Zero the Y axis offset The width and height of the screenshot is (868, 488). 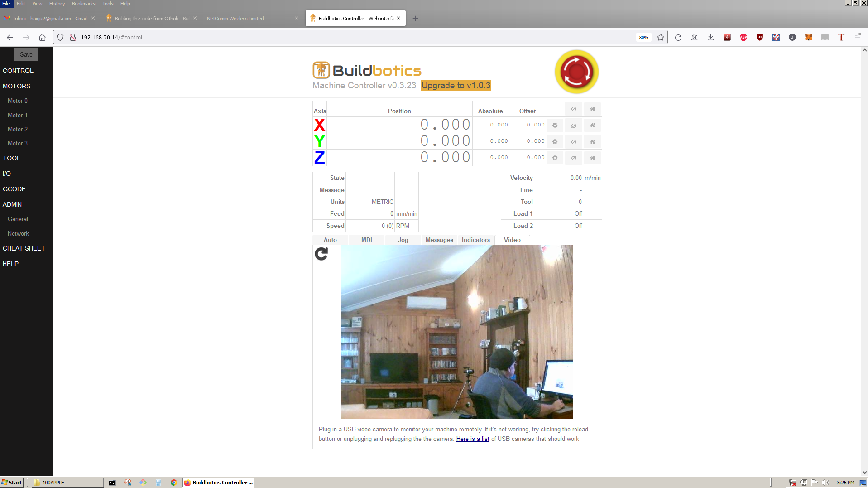click(573, 142)
